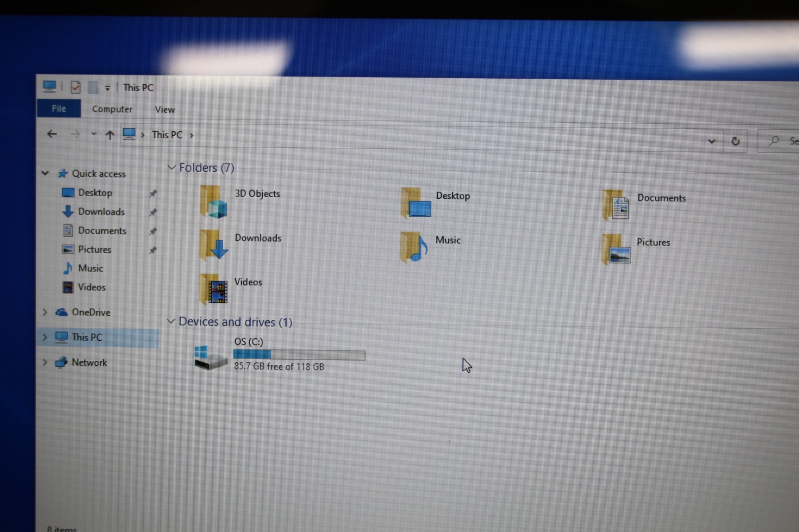Expand the Network tree node

click(44, 362)
